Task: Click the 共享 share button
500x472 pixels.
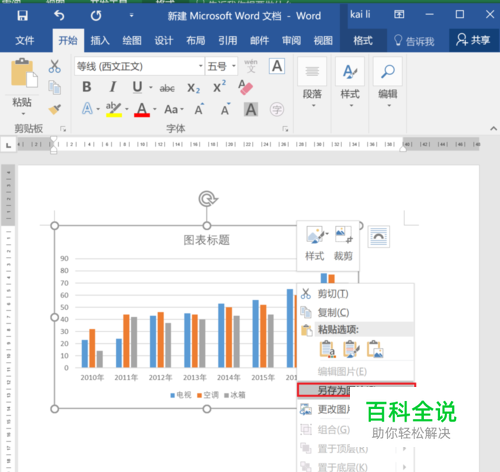Action: (x=473, y=40)
